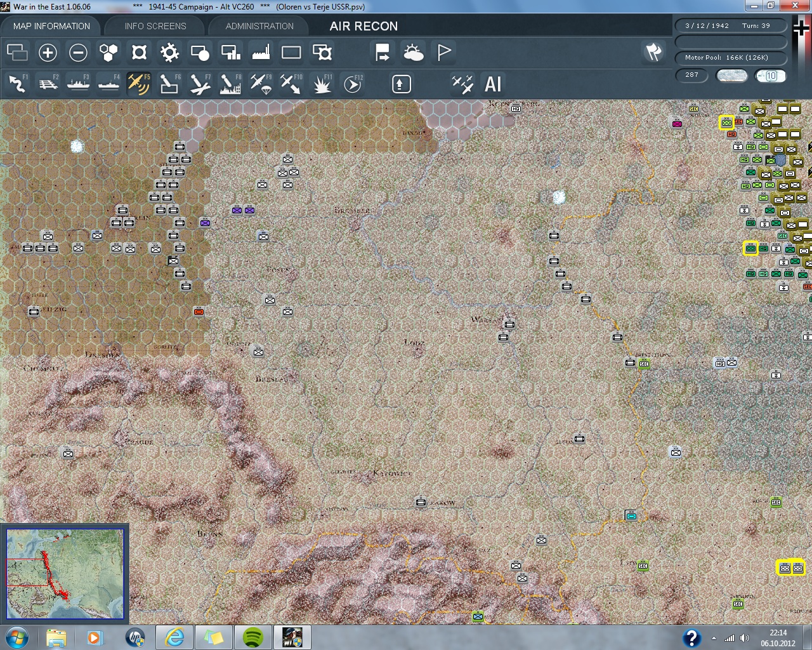This screenshot has width=812, height=650.
Task: Open Windows Media Player from taskbar
Action: pos(95,637)
